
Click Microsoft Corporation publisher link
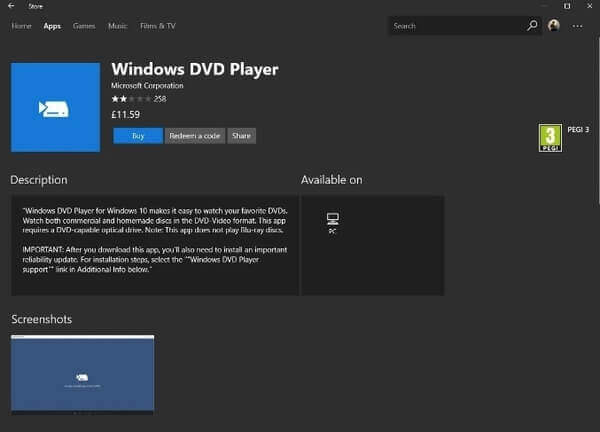147,86
